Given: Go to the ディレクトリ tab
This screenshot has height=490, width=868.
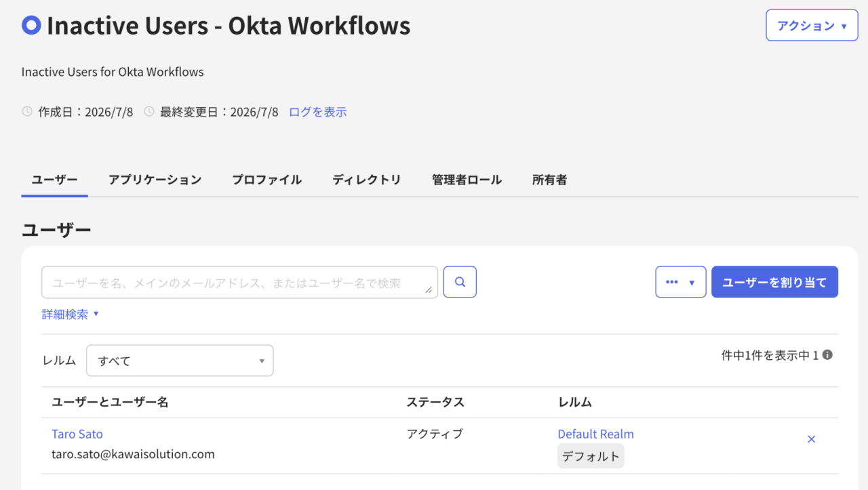Looking at the screenshot, I should tap(367, 180).
